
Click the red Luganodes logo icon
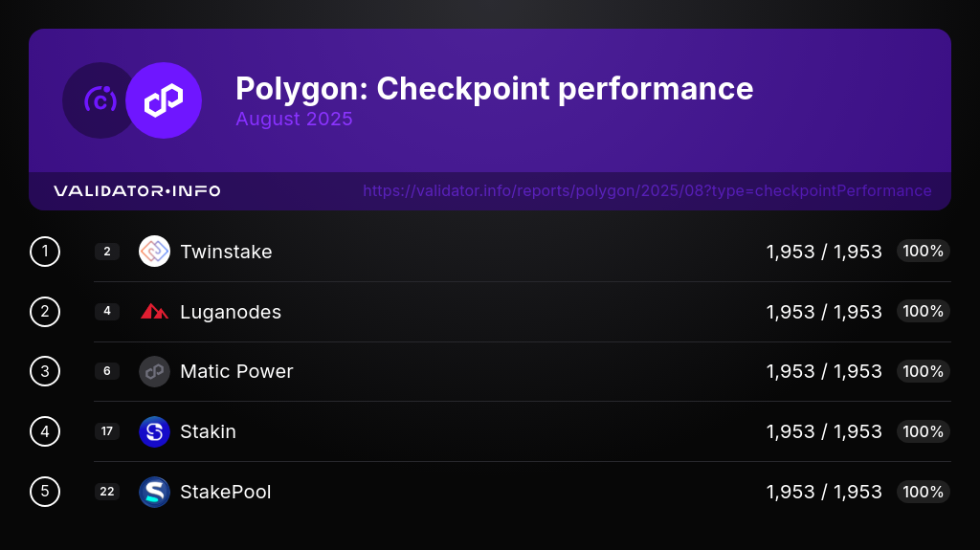(154, 312)
